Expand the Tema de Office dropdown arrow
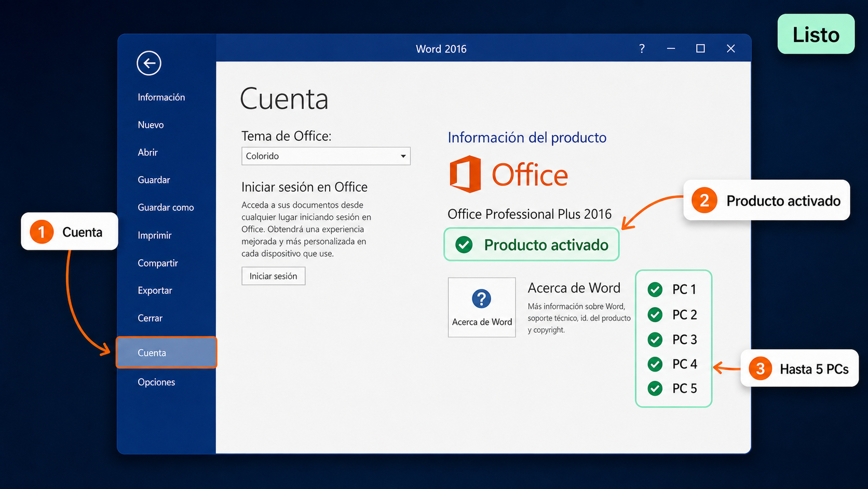Image resolution: width=868 pixels, height=489 pixels. click(403, 156)
